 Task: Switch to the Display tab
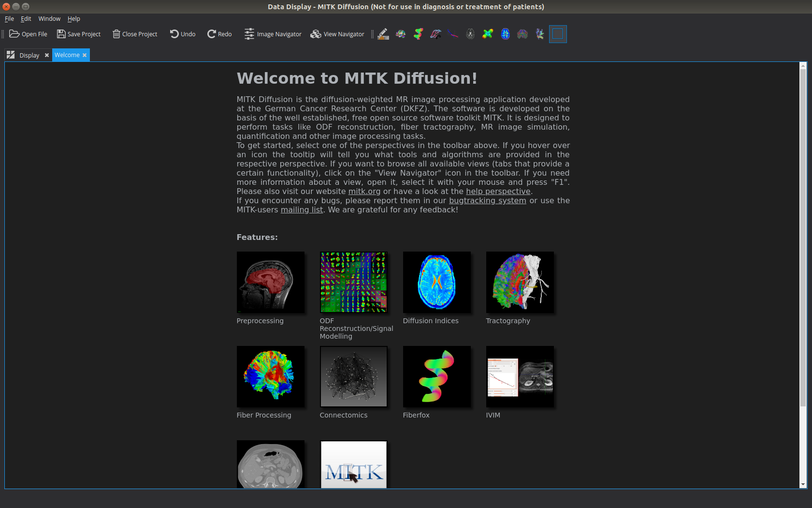(29, 55)
